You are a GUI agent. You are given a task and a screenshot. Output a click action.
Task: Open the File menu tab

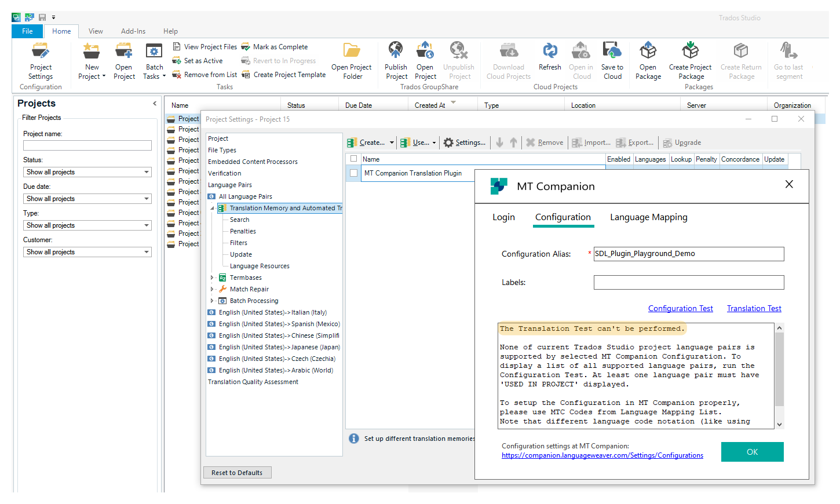pos(27,31)
